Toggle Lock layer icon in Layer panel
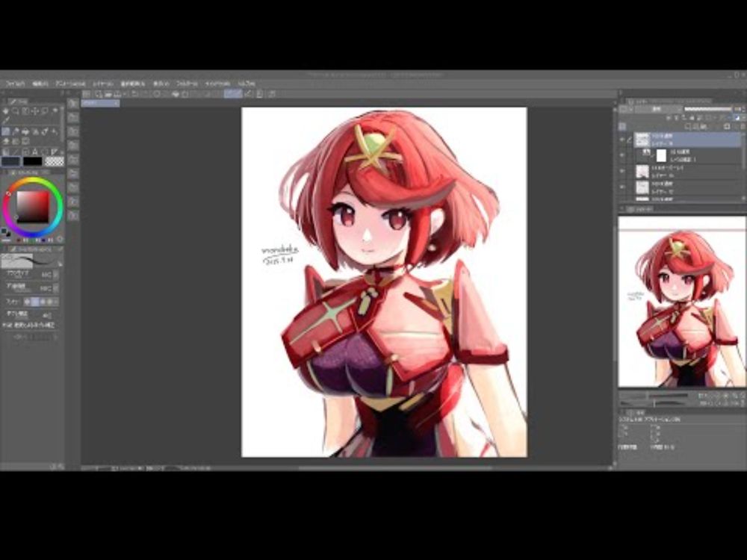Screen dimensions: 747x560 click(x=691, y=118)
